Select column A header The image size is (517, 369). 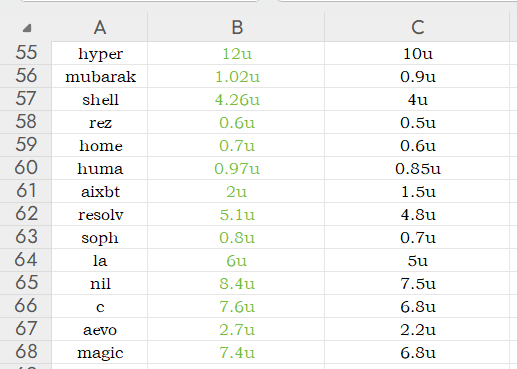(100, 27)
